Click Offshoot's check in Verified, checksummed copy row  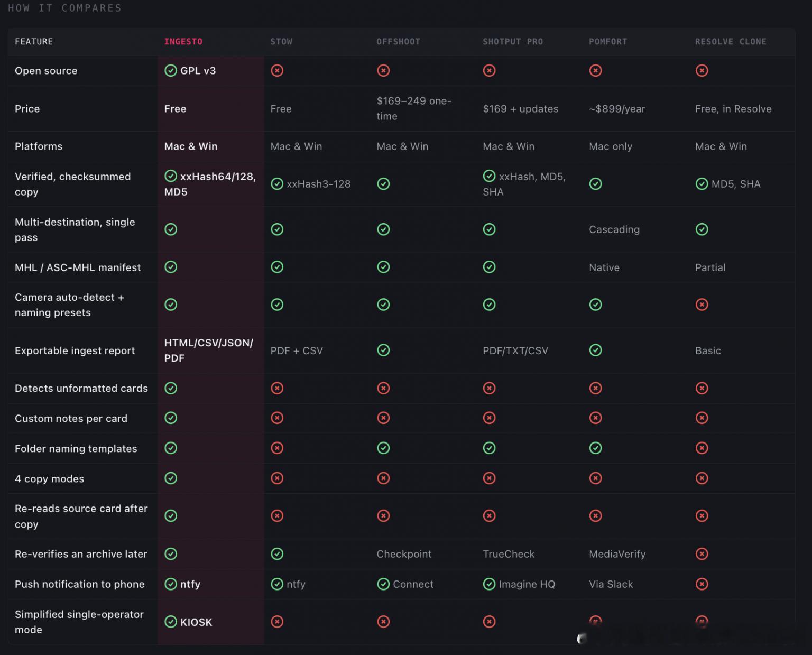tap(383, 184)
